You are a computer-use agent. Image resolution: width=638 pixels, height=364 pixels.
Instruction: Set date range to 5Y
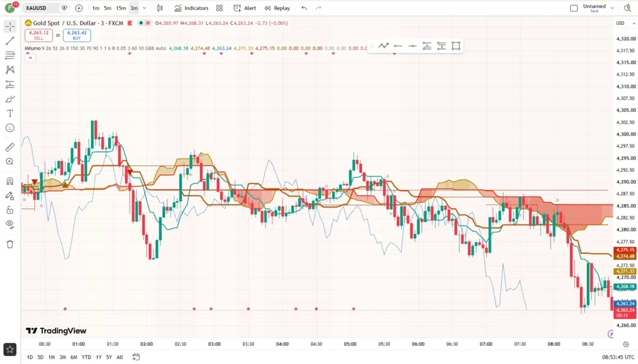(x=109, y=357)
